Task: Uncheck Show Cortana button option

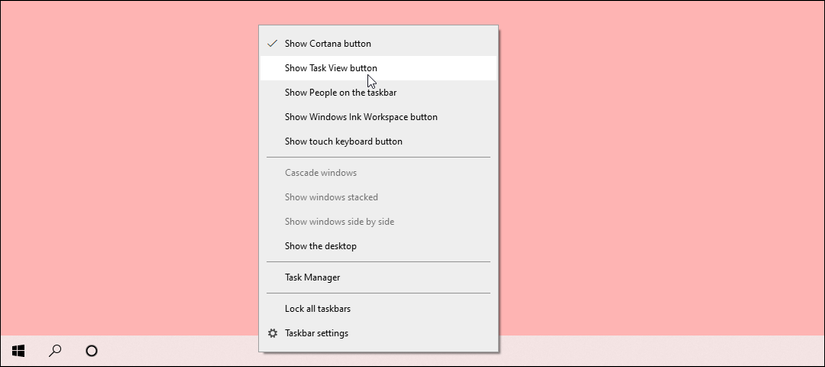Action: (378, 44)
